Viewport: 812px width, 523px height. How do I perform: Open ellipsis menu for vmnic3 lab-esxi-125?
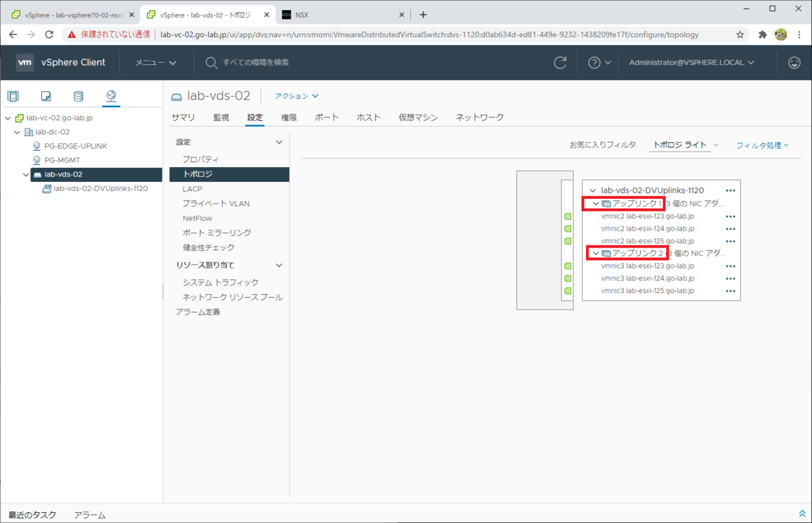(x=730, y=291)
